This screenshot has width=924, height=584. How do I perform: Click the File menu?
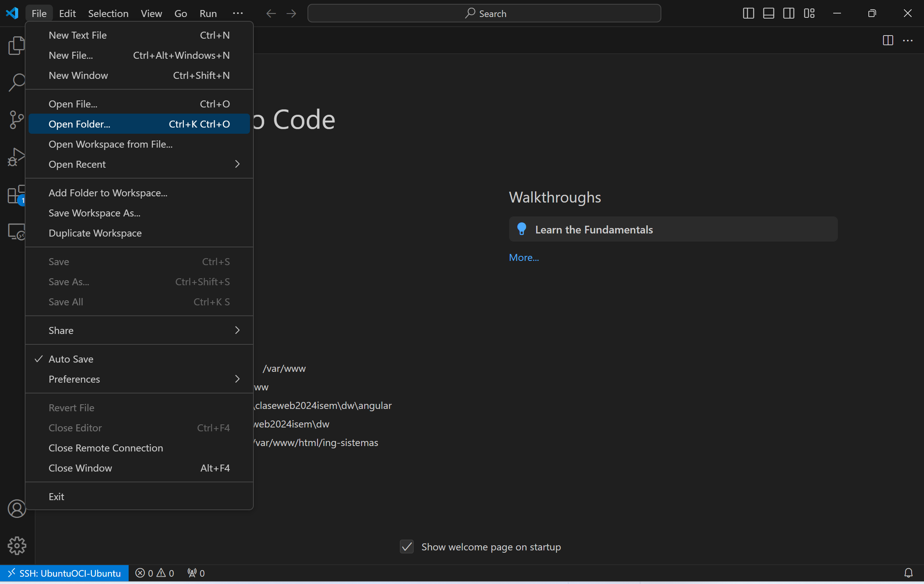pos(39,14)
